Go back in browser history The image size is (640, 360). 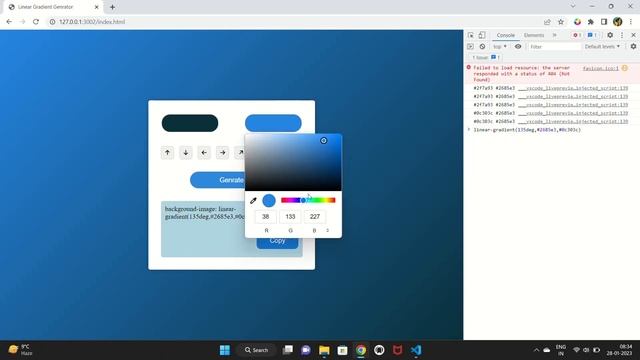pyautogui.click(x=9, y=22)
